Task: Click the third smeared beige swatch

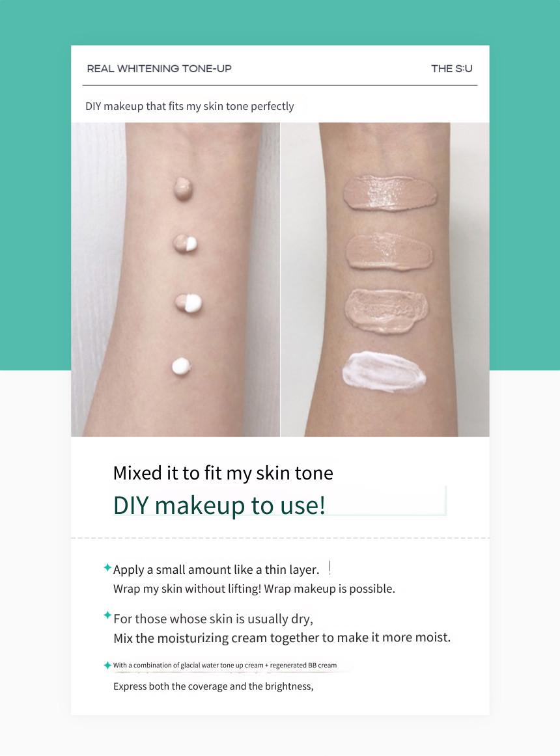Action: click(386, 311)
